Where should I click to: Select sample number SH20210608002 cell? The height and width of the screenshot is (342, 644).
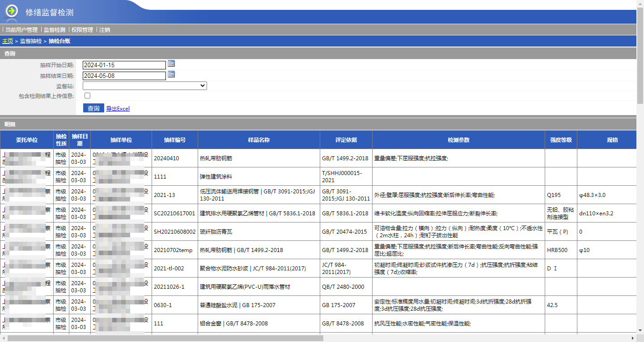175,231
